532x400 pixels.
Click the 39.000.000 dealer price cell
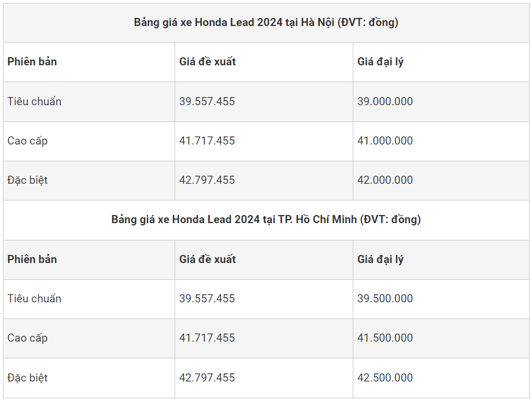[x=385, y=101]
